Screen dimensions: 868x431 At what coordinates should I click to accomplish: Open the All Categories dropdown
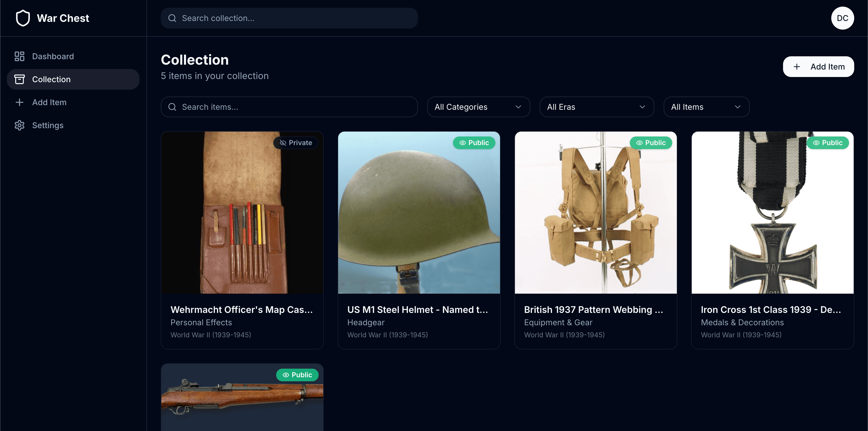point(478,107)
